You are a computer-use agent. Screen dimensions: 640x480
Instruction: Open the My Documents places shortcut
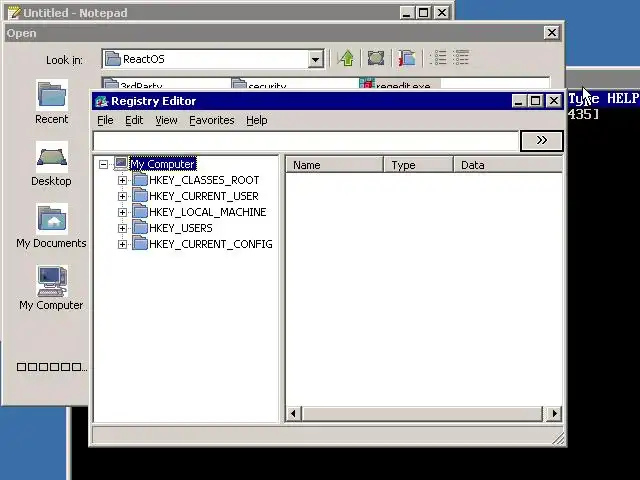(x=51, y=226)
